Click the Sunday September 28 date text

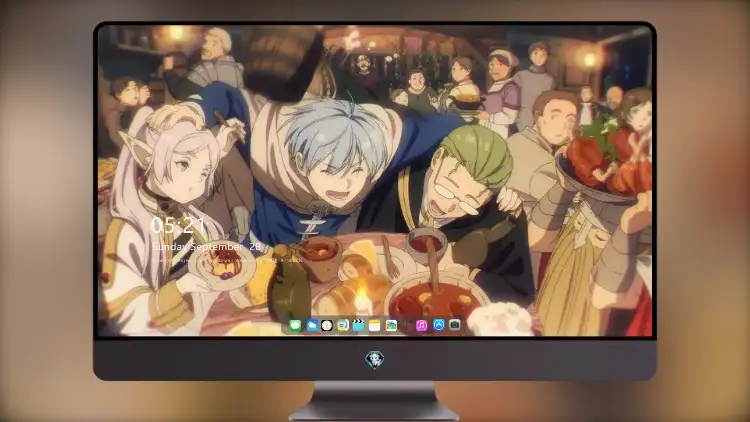click(x=206, y=247)
